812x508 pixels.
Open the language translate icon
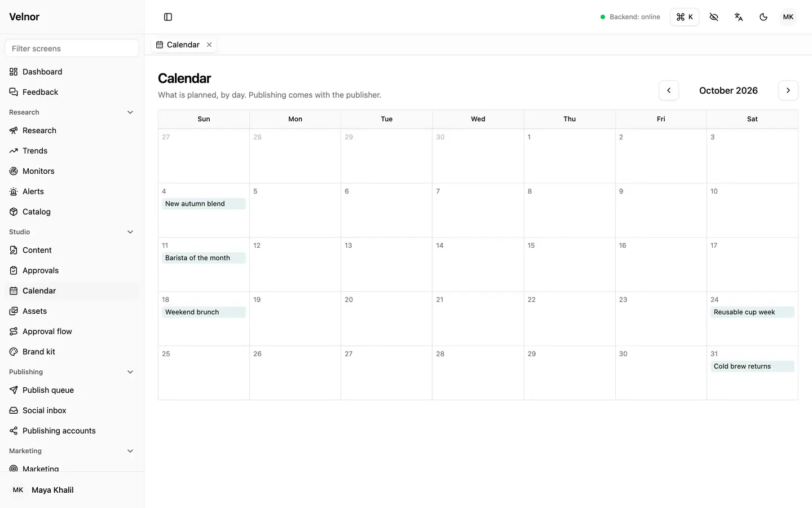pos(739,17)
